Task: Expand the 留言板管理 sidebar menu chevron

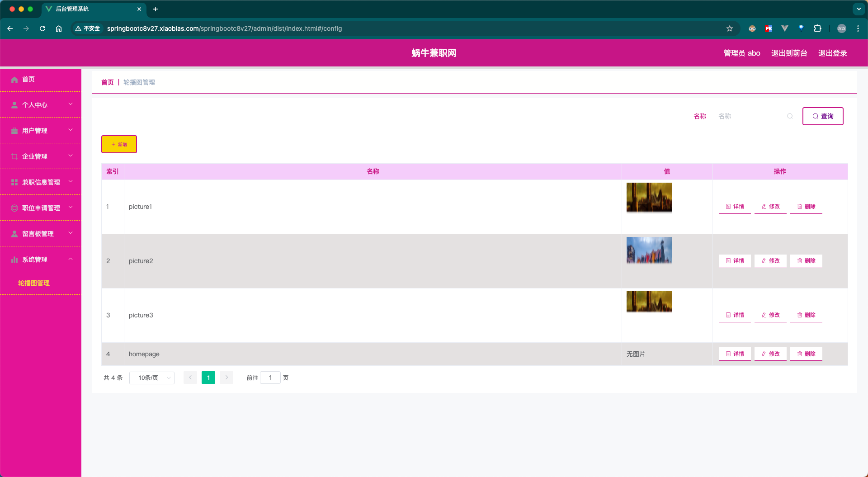Action: tap(71, 233)
